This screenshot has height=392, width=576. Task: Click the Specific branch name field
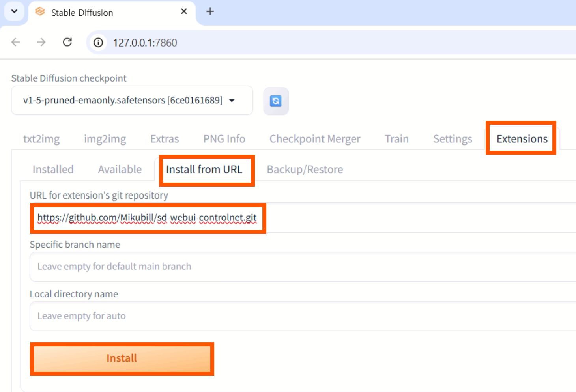pyautogui.click(x=303, y=267)
